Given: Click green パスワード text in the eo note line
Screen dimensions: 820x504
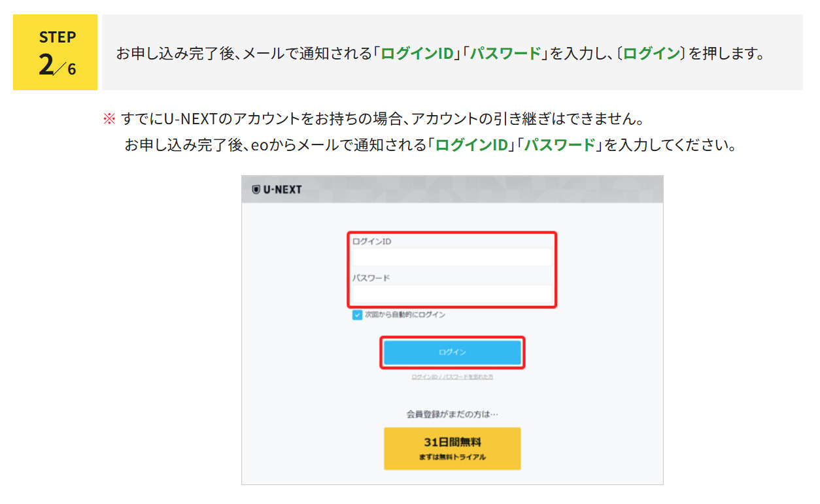Looking at the screenshot, I should tap(560, 145).
